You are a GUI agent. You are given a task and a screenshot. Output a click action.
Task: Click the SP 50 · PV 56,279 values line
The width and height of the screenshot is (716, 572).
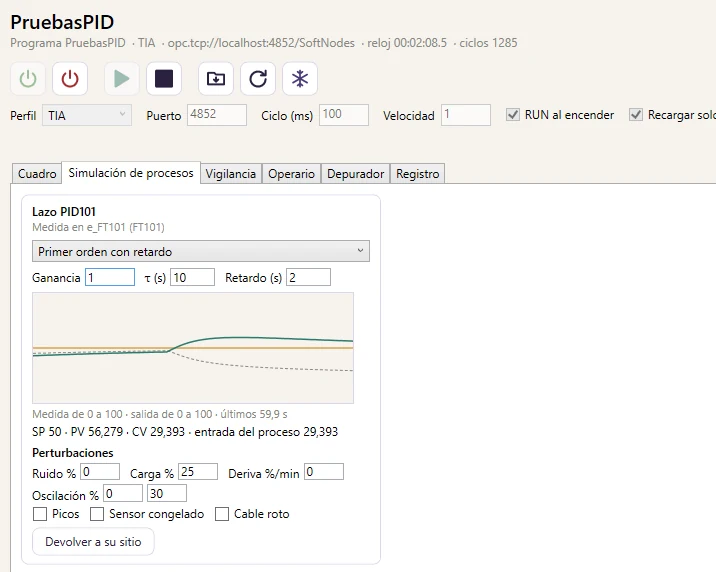(x=185, y=432)
